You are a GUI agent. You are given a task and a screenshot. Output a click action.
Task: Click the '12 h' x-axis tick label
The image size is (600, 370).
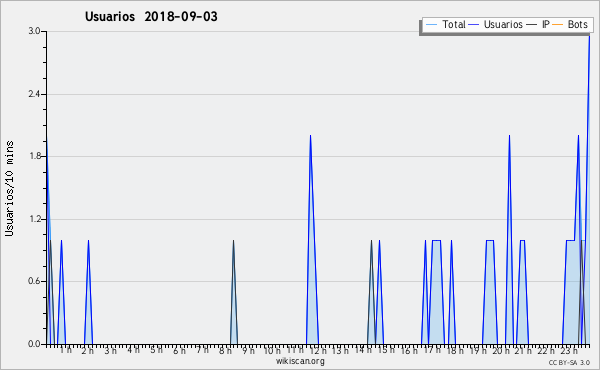click(318, 350)
